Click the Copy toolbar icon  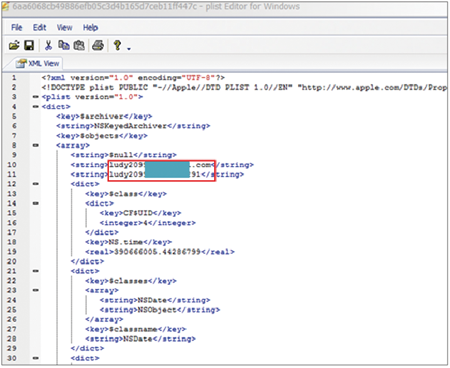[64, 45]
